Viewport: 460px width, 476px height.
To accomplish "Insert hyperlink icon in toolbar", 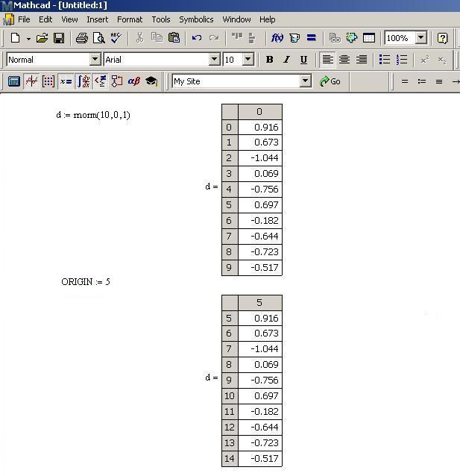I will coord(335,38).
